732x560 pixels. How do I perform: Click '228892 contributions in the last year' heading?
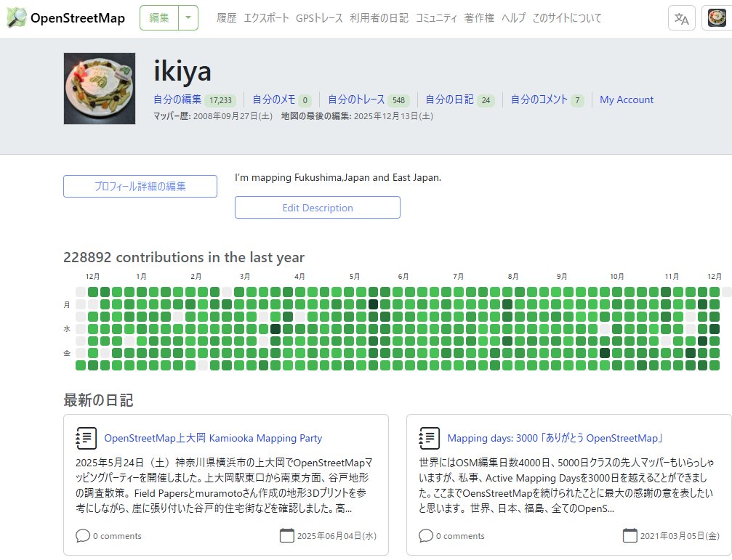[184, 257]
